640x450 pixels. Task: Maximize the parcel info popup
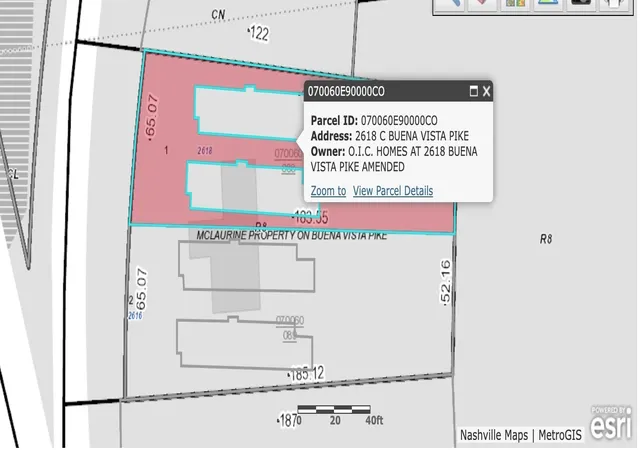coord(473,91)
